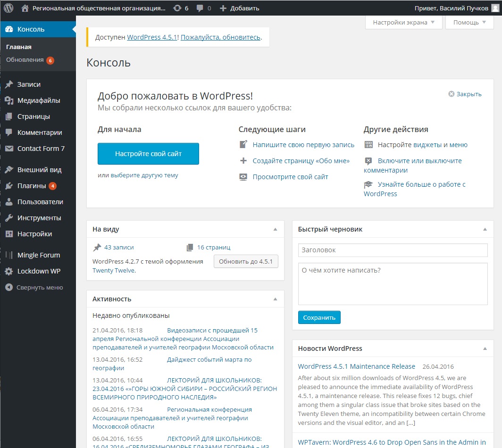The image size is (502, 448).
Task: Follow the Пожалуйста, обновитесь link
Action: point(221,37)
